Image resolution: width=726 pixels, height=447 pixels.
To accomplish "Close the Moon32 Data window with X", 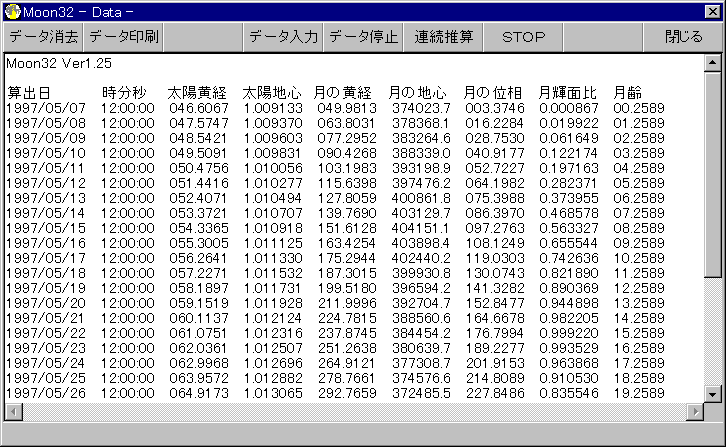I will click(711, 10).
